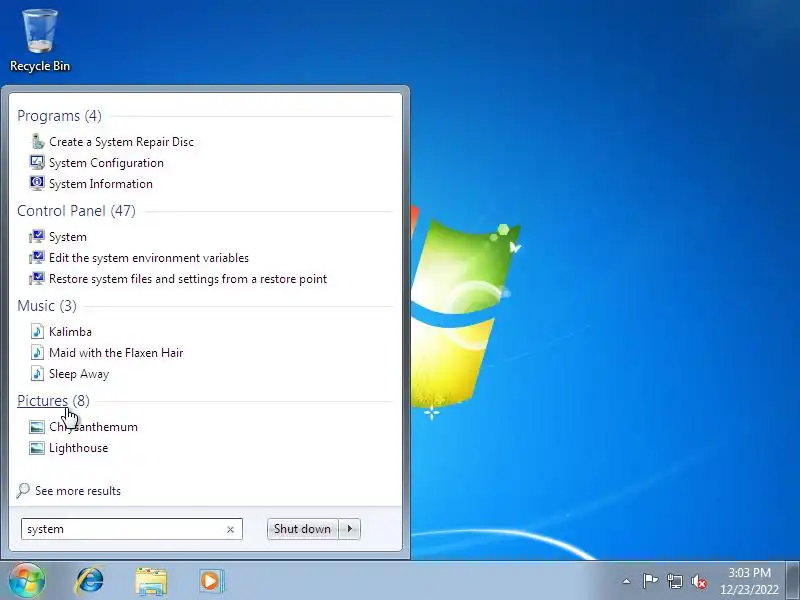Click the network tray icon
The width and height of the screenshot is (800, 600).
674,581
